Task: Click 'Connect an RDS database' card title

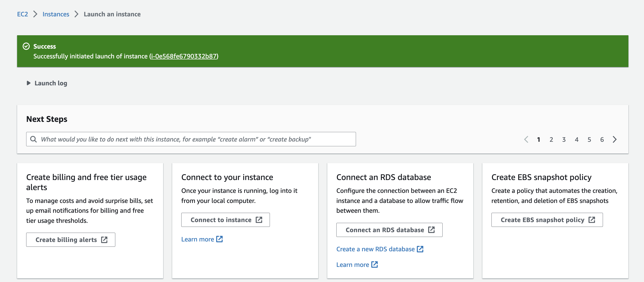Action: 384,177
